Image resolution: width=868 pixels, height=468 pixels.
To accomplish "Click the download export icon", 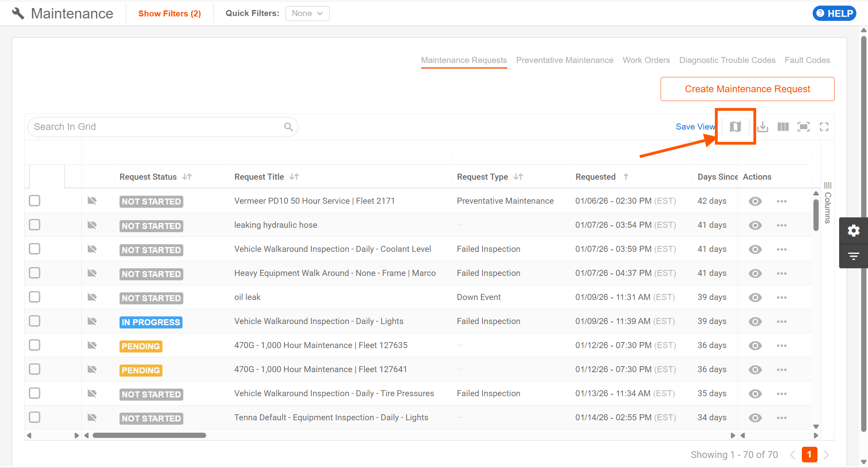I will [x=763, y=127].
